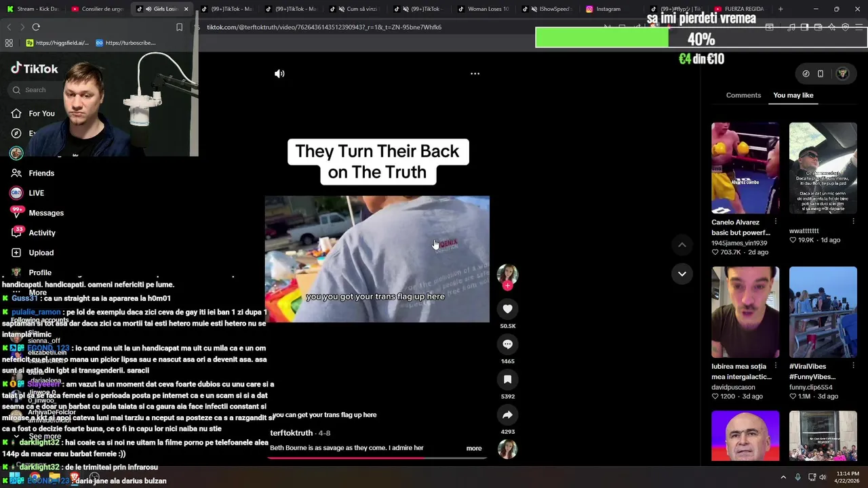Viewport: 868px width, 488px height.
Task: Open the wwattttttt car video thumbnail
Action: pos(823,168)
